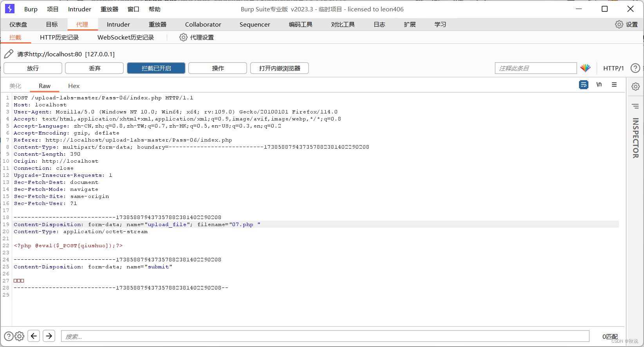Switch to the 仪表盘 tab

pyautogui.click(x=18, y=24)
